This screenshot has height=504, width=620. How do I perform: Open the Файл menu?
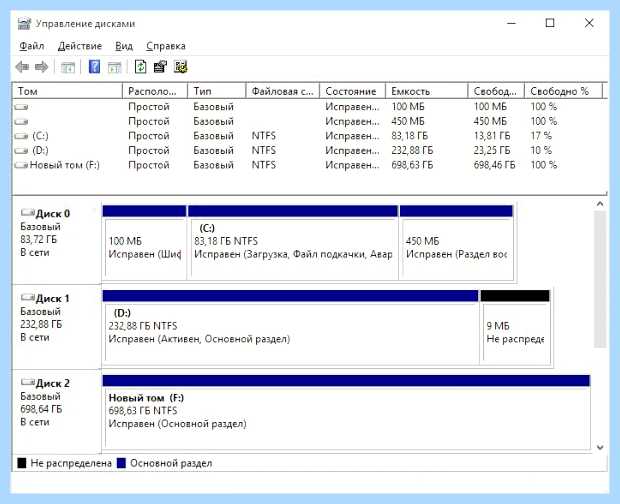(x=32, y=46)
